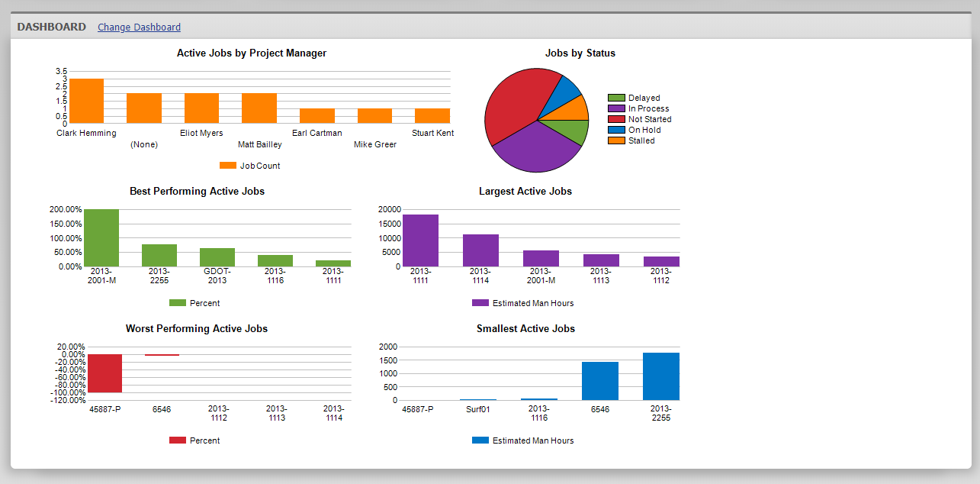Image resolution: width=980 pixels, height=484 pixels.
Task: Click Matt Bailley's orange job count bar
Action: pos(259,107)
